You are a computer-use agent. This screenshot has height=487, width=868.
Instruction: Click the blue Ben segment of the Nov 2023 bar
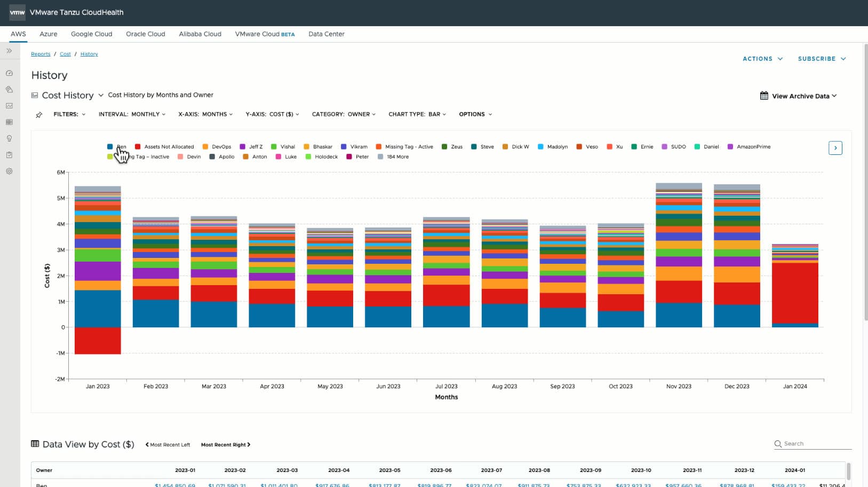(x=679, y=315)
